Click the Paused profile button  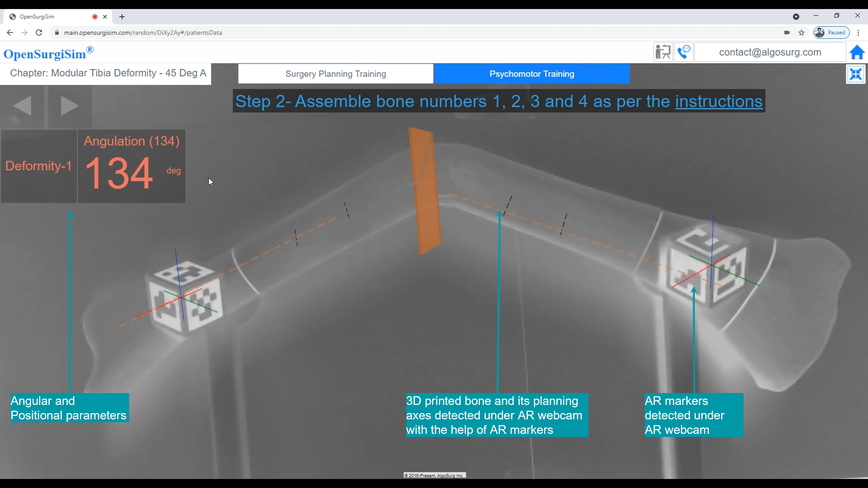pyautogui.click(x=831, y=33)
